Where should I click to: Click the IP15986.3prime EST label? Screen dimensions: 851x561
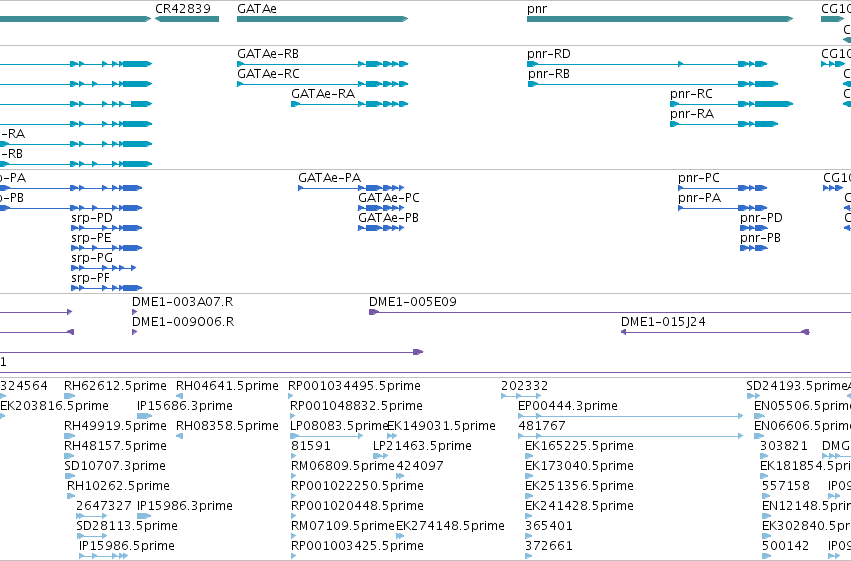click(x=185, y=507)
